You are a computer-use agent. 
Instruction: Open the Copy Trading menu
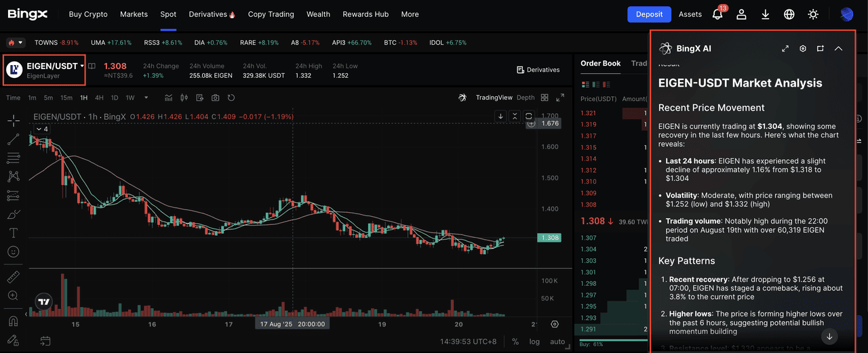[x=271, y=14]
